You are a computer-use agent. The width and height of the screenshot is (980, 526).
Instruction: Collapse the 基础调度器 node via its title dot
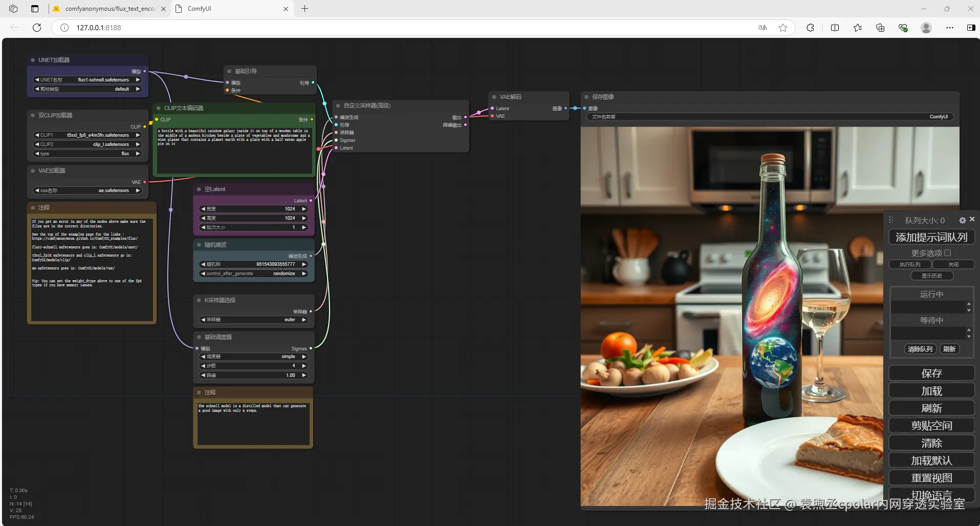point(199,337)
